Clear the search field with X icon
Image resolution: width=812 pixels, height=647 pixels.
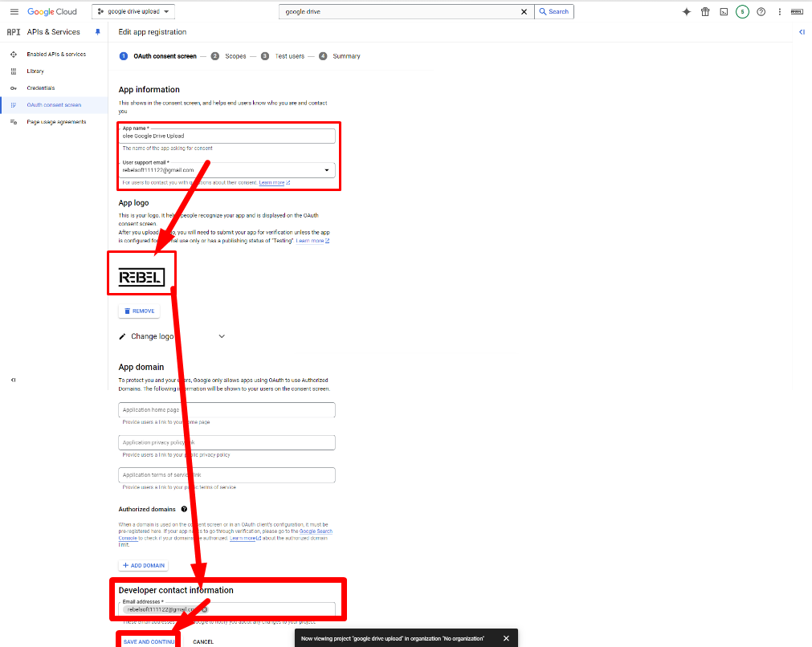524,11
